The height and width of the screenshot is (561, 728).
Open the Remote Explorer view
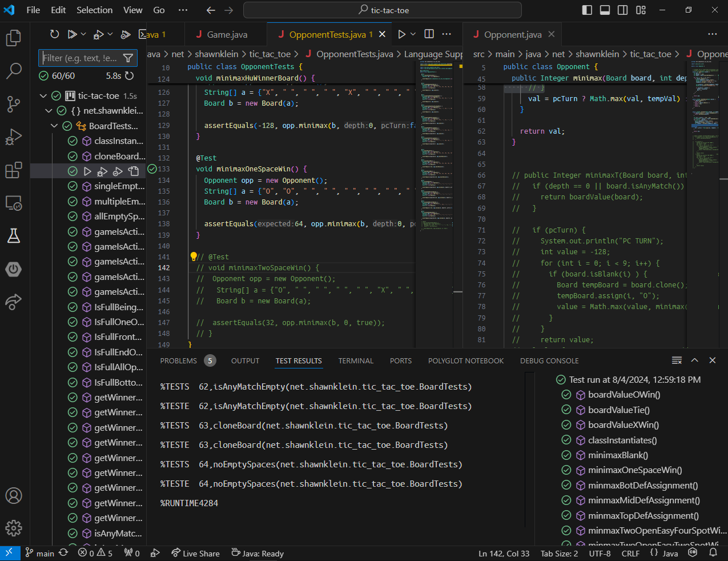14,203
